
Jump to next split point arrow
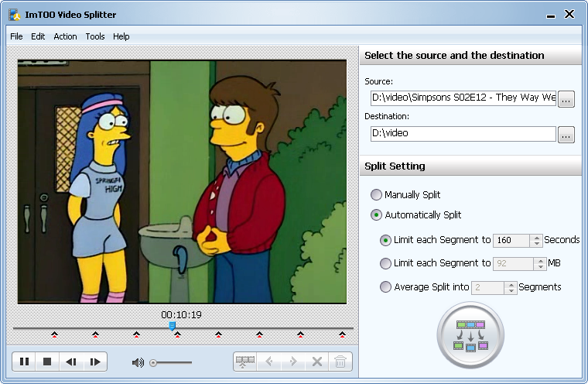293,362
